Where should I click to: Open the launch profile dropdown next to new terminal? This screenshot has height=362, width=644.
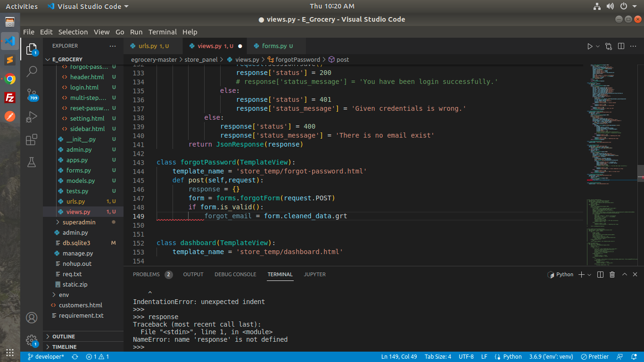point(590,274)
